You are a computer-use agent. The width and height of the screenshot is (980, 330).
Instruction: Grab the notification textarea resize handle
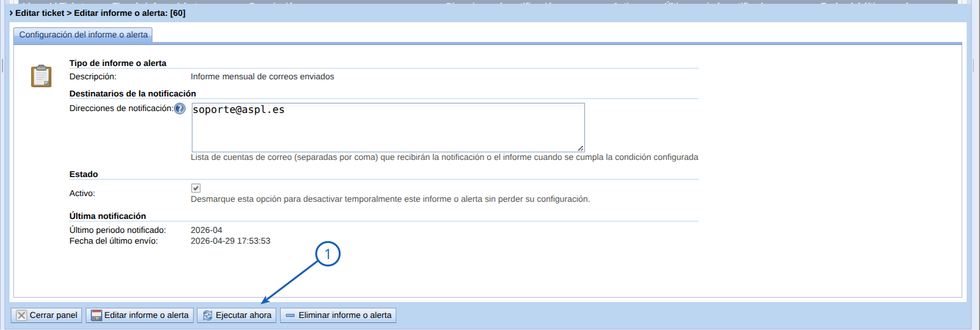coord(581,148)
